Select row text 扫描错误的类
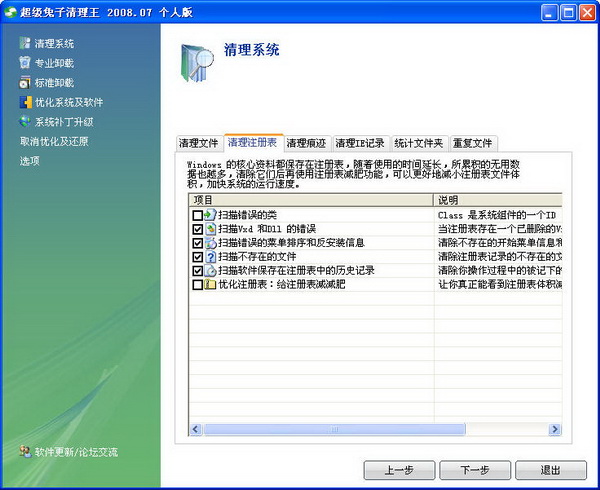Image resolution: width=600 pixels, height=490 pixels. pos(247,215)
